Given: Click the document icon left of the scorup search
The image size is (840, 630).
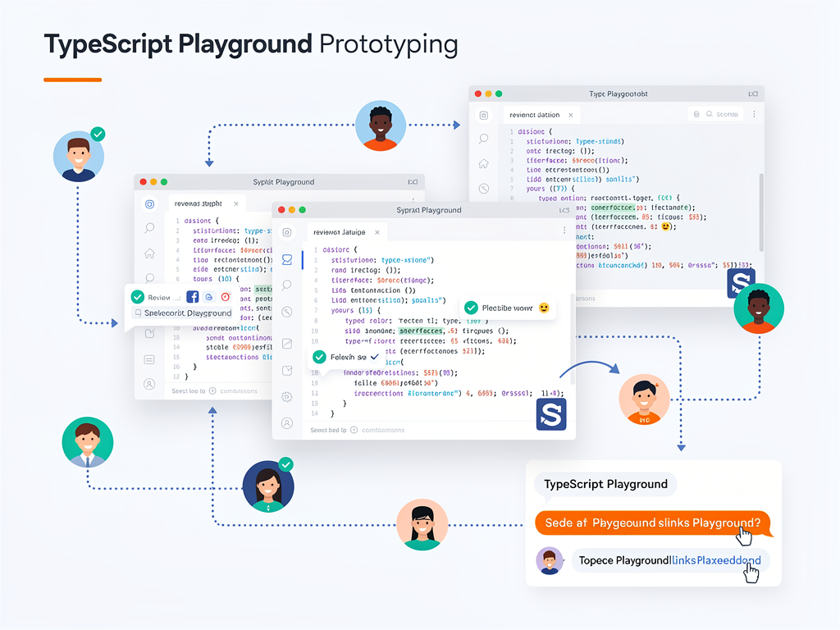Looking at the screenshot, I should (x=696, y=114).
